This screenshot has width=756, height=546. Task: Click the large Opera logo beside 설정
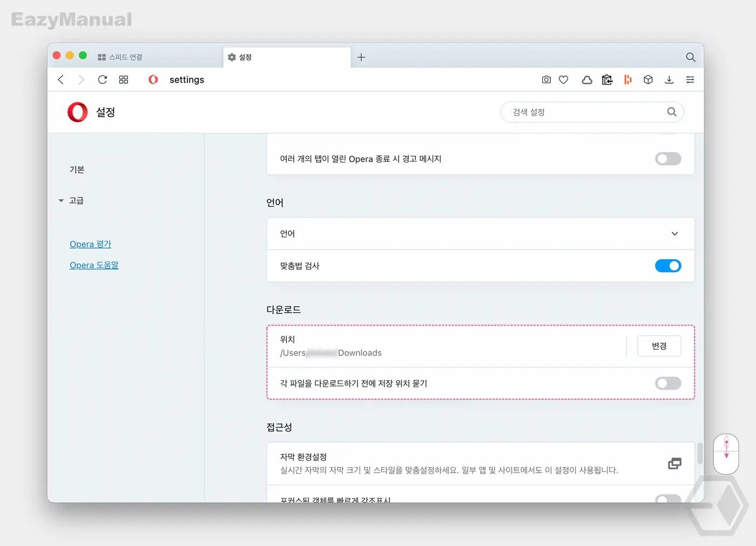(x=77, y=112)
